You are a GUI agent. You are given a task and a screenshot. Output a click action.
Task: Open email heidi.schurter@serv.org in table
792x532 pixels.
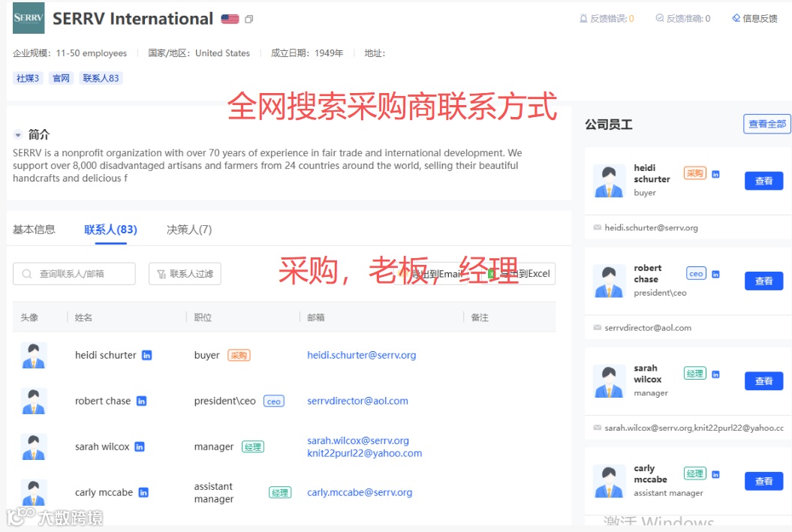coord(362,356)
